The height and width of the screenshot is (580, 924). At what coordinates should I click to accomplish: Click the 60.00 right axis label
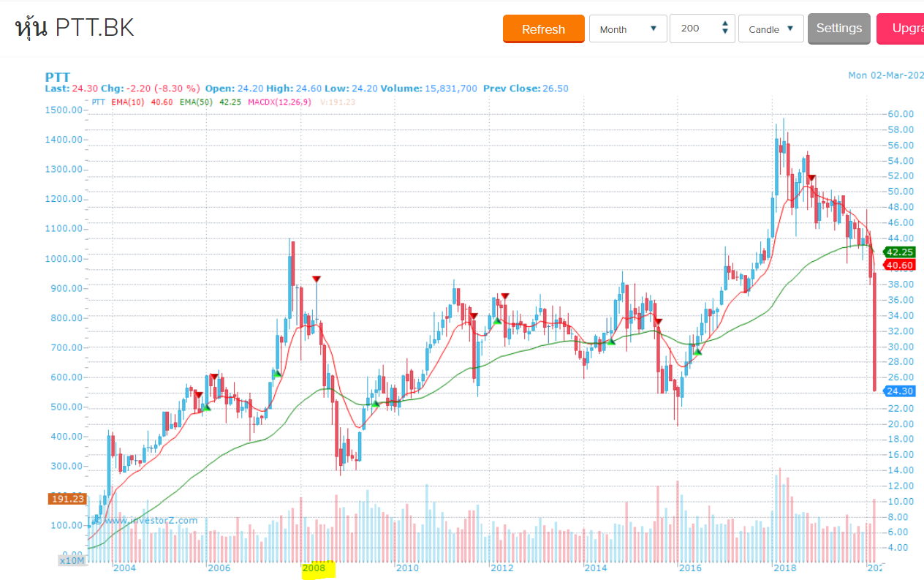[x=901, y=114]
